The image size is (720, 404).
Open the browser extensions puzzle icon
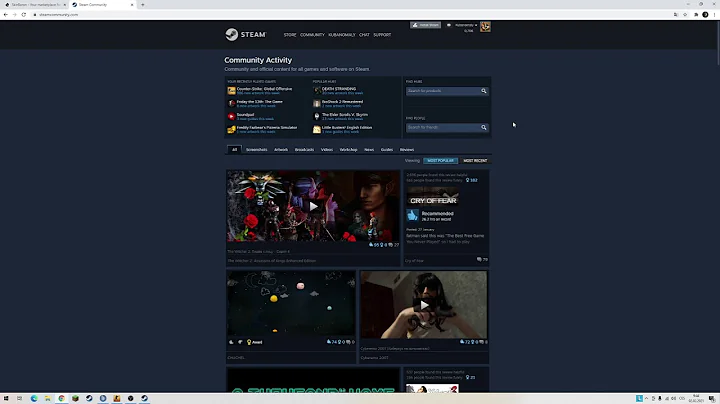696,15
